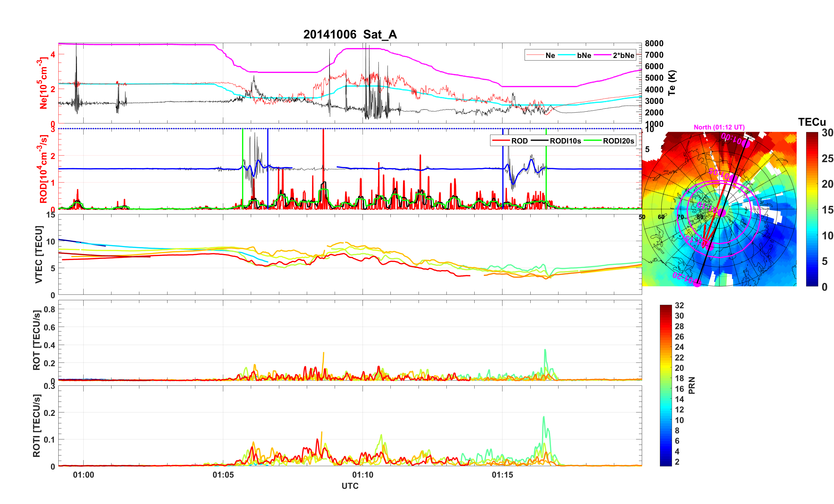Click the plot title 20141006 Sat_A

click(x=350, y=34)
